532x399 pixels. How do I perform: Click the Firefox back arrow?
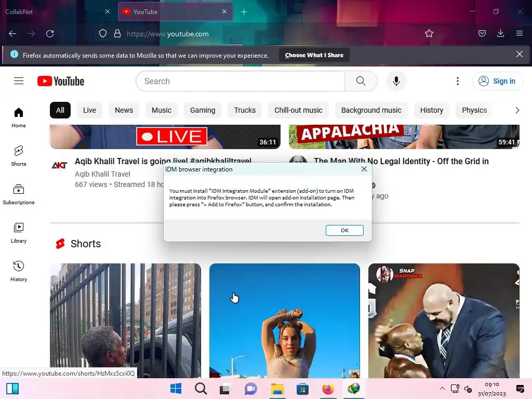coord(12,34)
